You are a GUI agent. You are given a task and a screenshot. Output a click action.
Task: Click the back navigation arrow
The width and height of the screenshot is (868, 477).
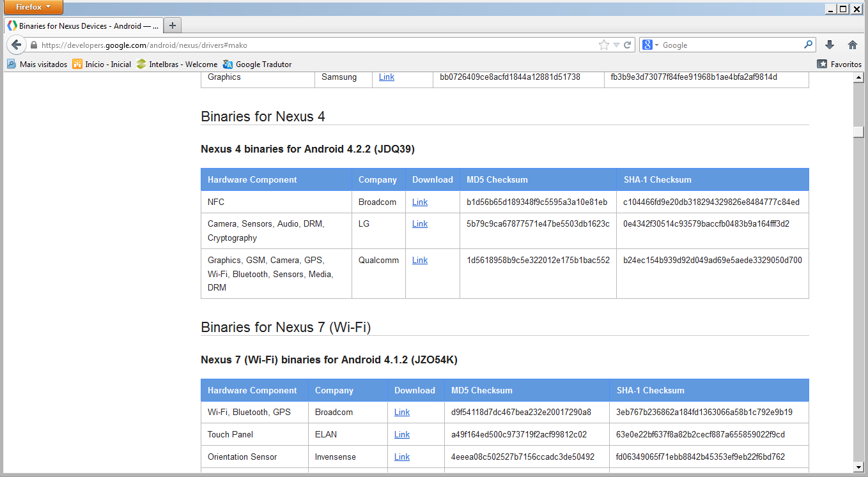pyautogui.click(x=17, y=45)
